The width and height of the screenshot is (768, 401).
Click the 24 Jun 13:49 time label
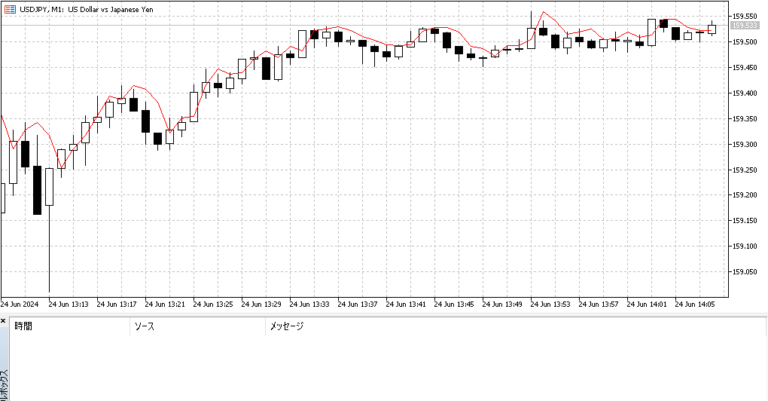503,304
